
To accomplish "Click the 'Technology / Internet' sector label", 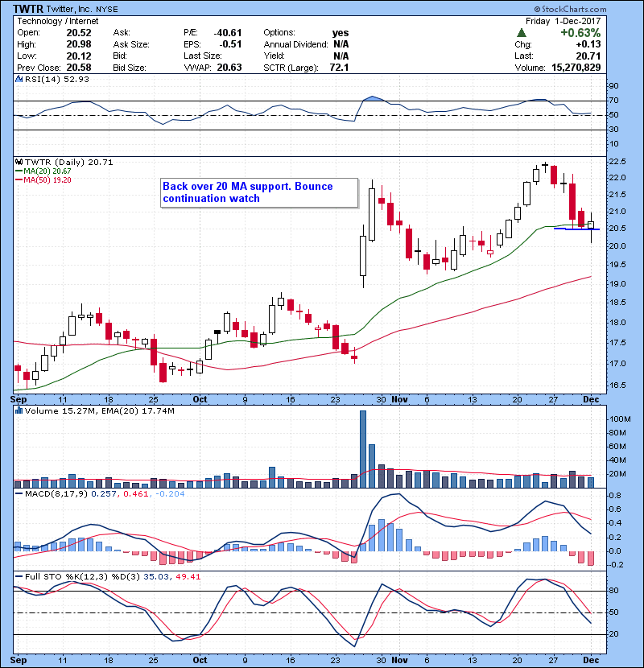I will click(57, 21).
